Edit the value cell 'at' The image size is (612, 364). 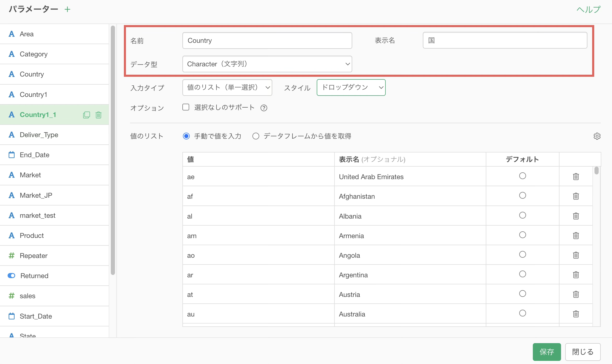[258, 294]
